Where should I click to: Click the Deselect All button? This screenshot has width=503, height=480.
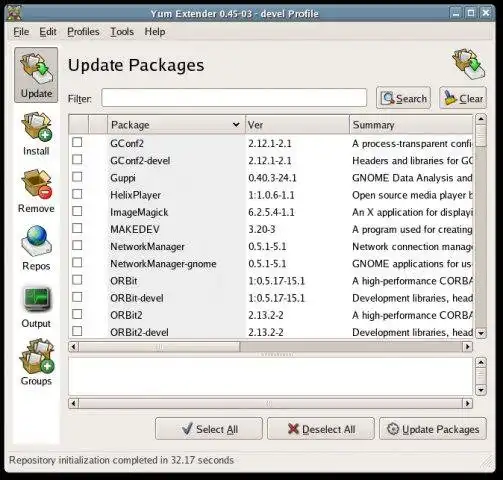[x=321, y=429]
